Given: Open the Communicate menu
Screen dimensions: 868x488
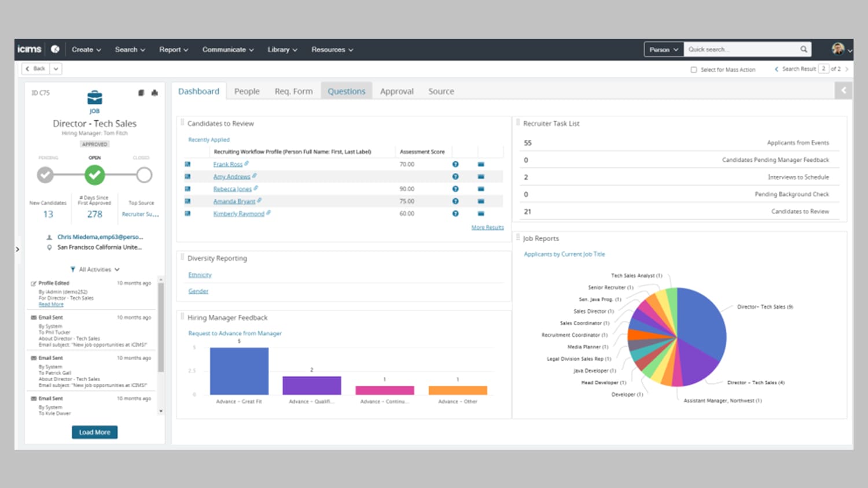Looking at the screenshot, I should [x=227, y=50].
